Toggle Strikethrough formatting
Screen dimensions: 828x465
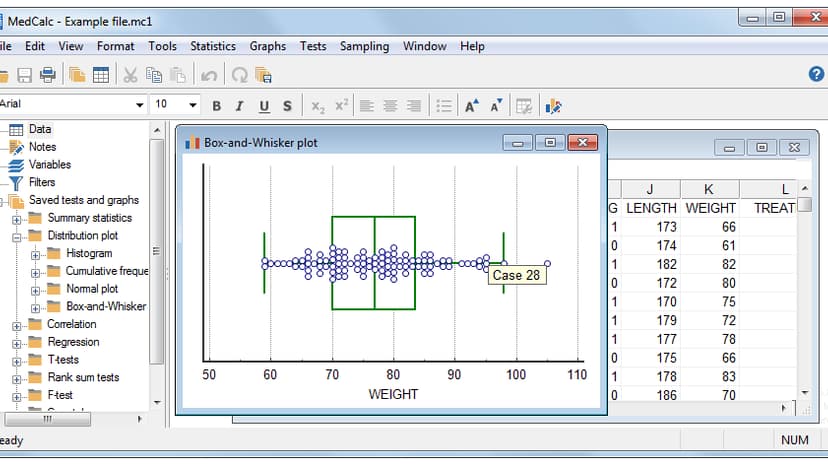[287, 106]
